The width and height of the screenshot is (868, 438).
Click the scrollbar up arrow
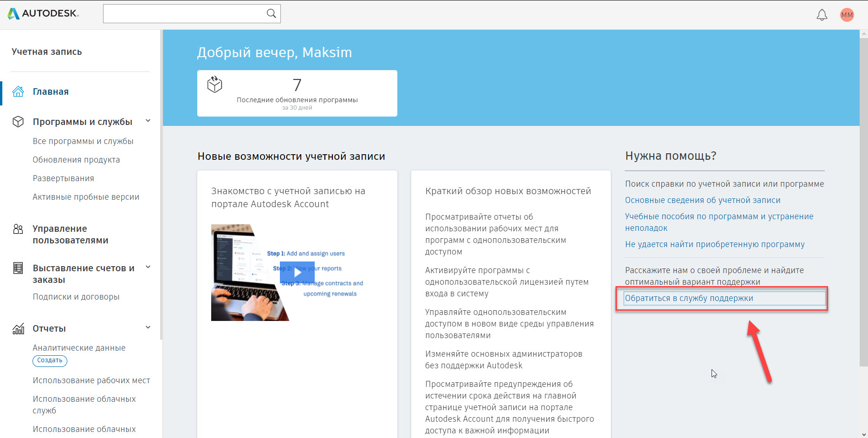pos(864,34)
